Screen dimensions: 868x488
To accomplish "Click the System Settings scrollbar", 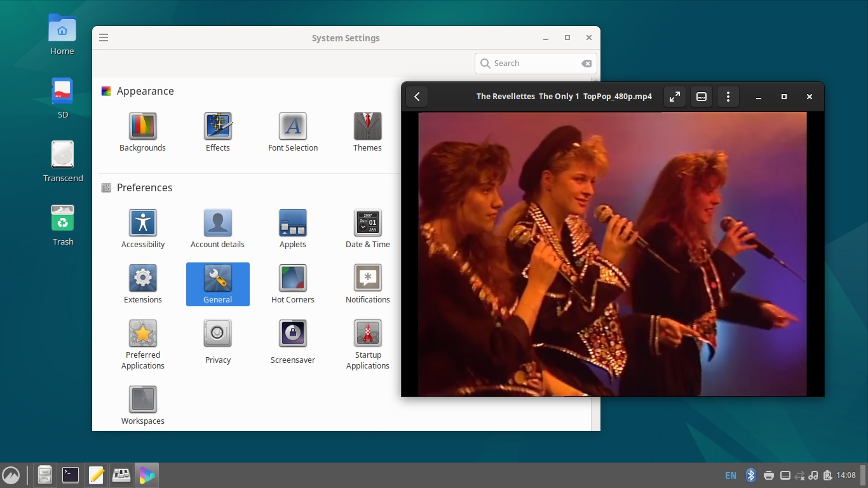I will coord(595,254).
